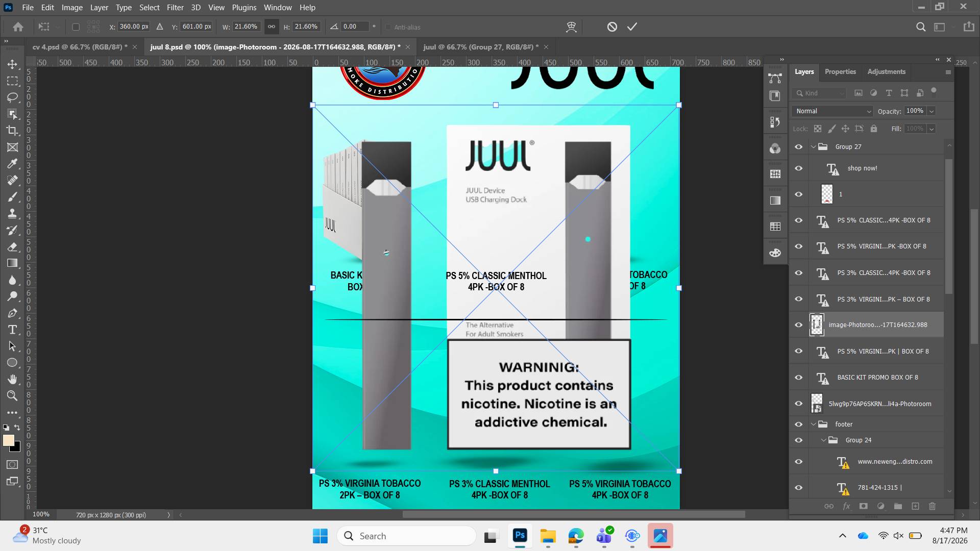Select the Horizontal Type tool
980x551 pixels.
12,330
